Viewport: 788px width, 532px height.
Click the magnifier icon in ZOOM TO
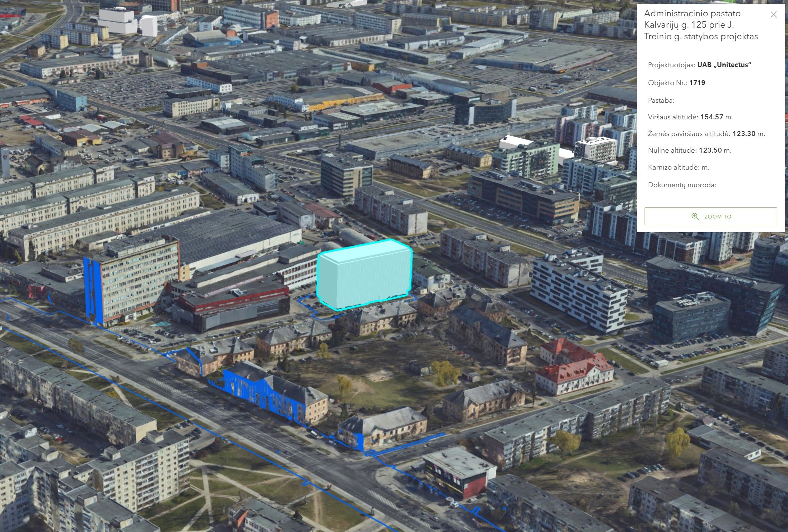click(695, 216)
